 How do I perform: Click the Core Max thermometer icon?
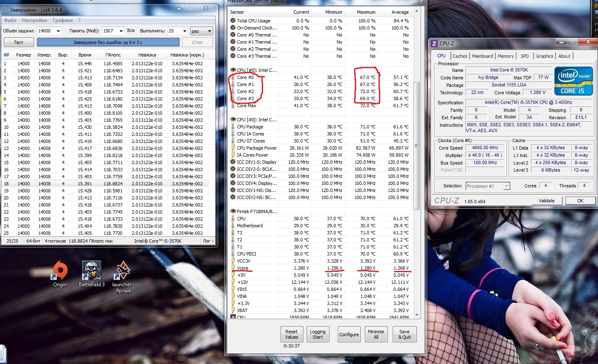point(233,106)
